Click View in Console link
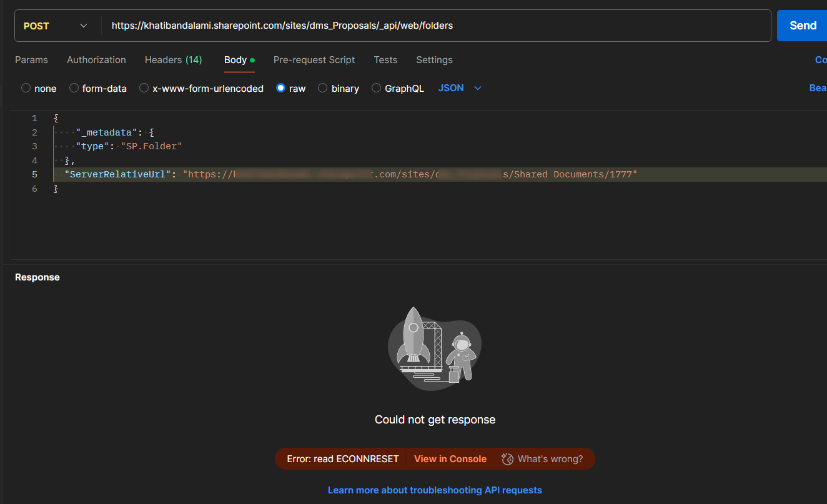Screen dimensions: 827x504 [x=450, y=459]
